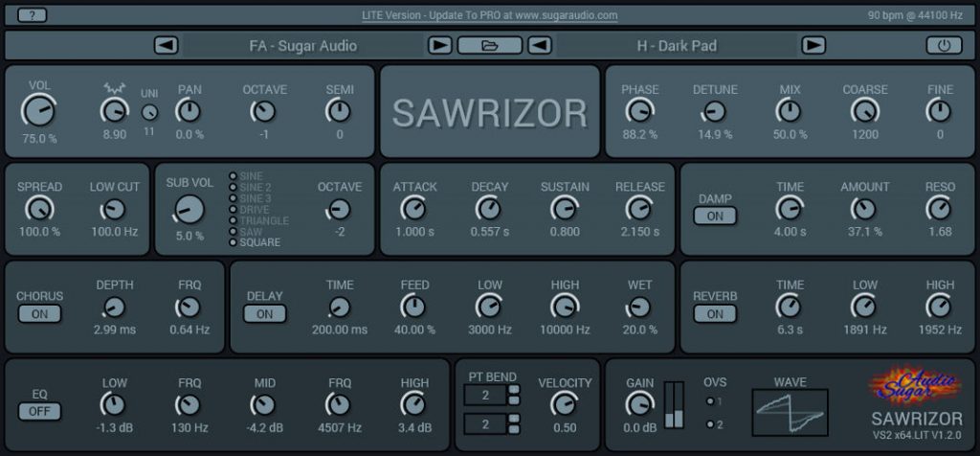Click the output level meter

[x=674, y=405]
